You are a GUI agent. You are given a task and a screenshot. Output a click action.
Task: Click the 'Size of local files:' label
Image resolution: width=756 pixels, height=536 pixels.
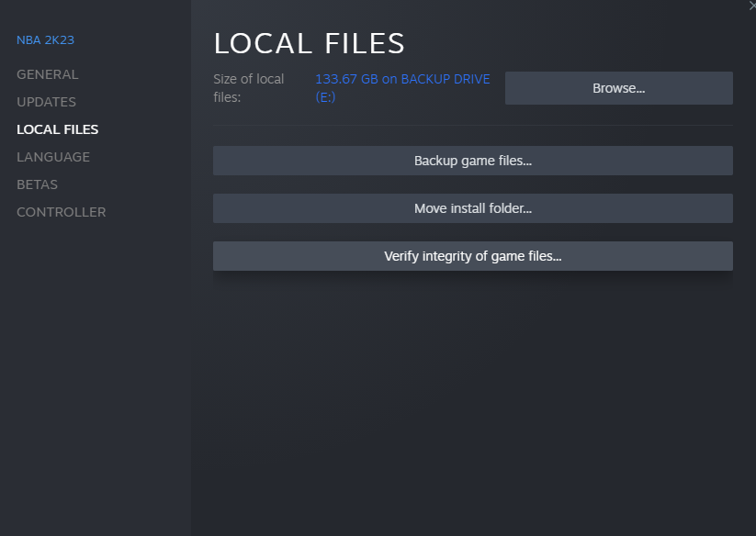click(x=249, y=88)
